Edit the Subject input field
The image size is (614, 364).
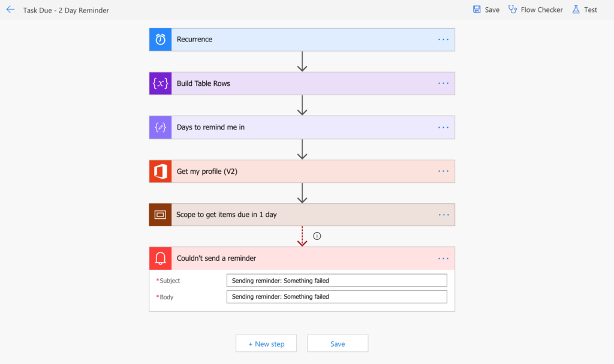pos(337,281)
